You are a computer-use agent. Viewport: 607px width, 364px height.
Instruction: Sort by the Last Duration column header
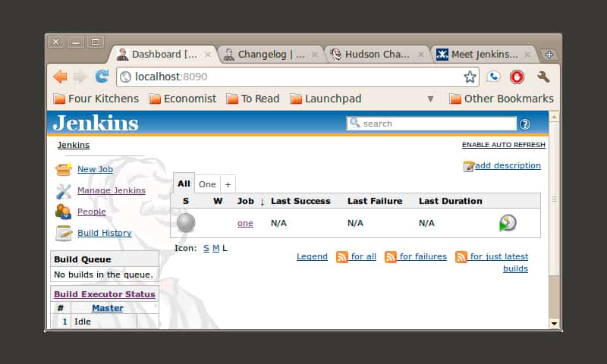click(451, 201)
